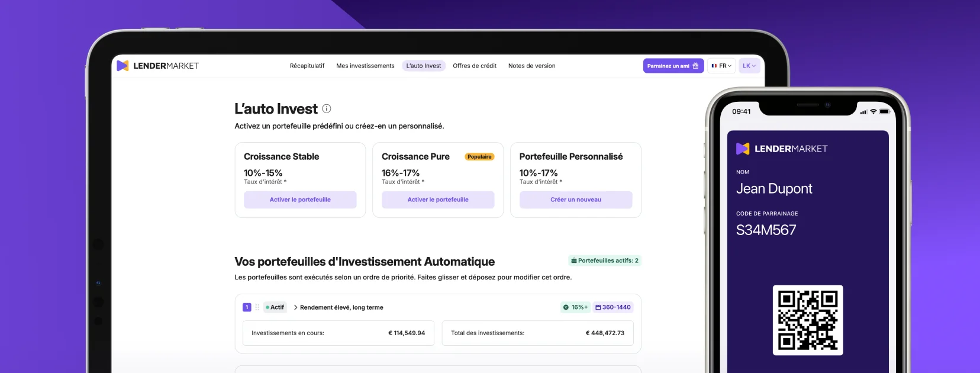Click the gift icon on Parrainez un ami
The width and height of the screenshot is (980, 373).
pos(695,66)
